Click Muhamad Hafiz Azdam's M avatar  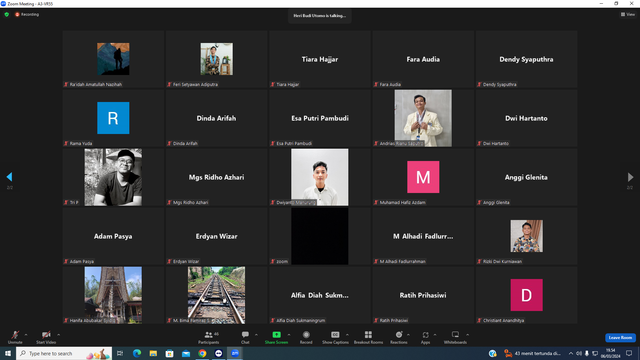point(423,177)
